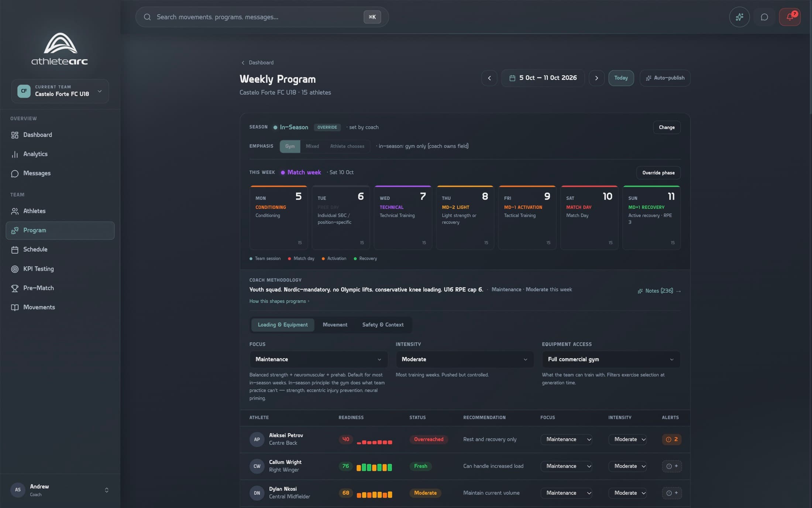Viewport: 812px width, 508px height.
Task: Click Aleksei Petrov's AP avatar
Action: (x=257, y=439)
